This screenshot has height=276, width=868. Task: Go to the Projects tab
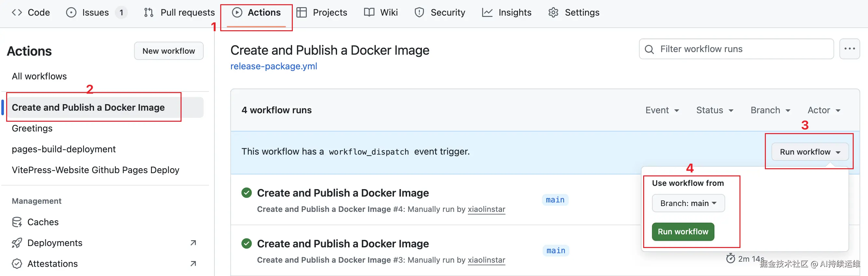tap(321, 12)
